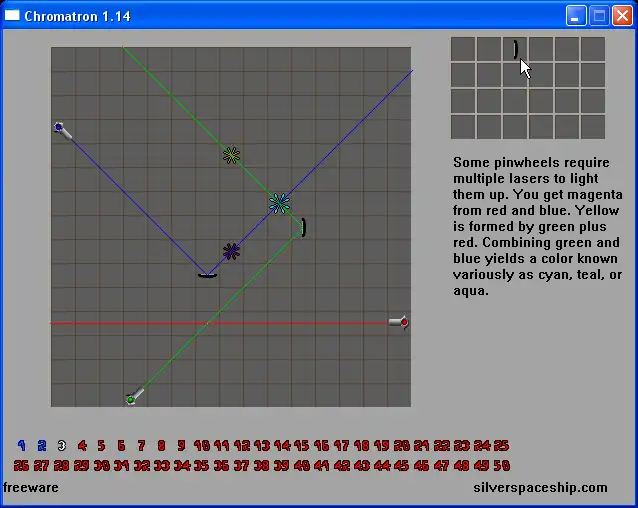The height and width of the screenshot is (508, 638).
Task: Select the cyan pinwheel target
Action: [279, 203]
